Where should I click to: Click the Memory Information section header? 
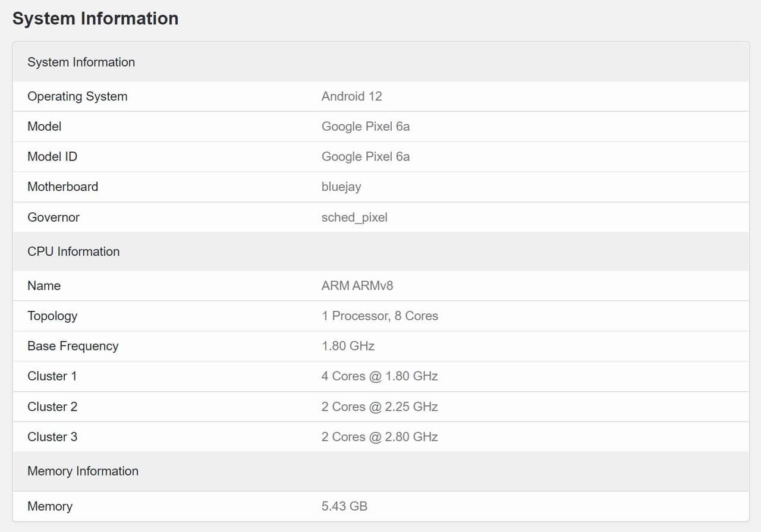(83, 471)
